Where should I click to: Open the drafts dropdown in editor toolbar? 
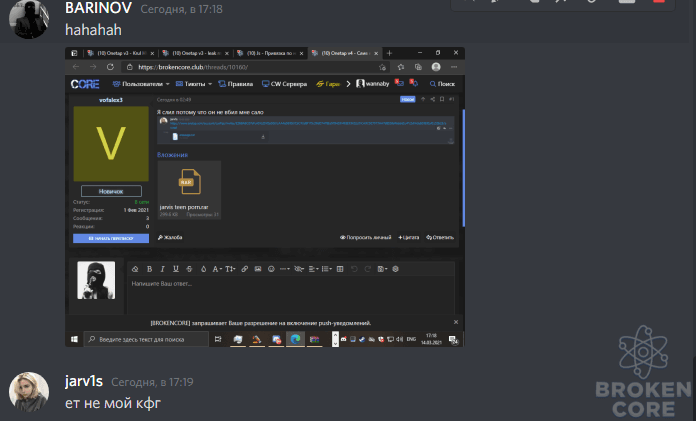382,269
